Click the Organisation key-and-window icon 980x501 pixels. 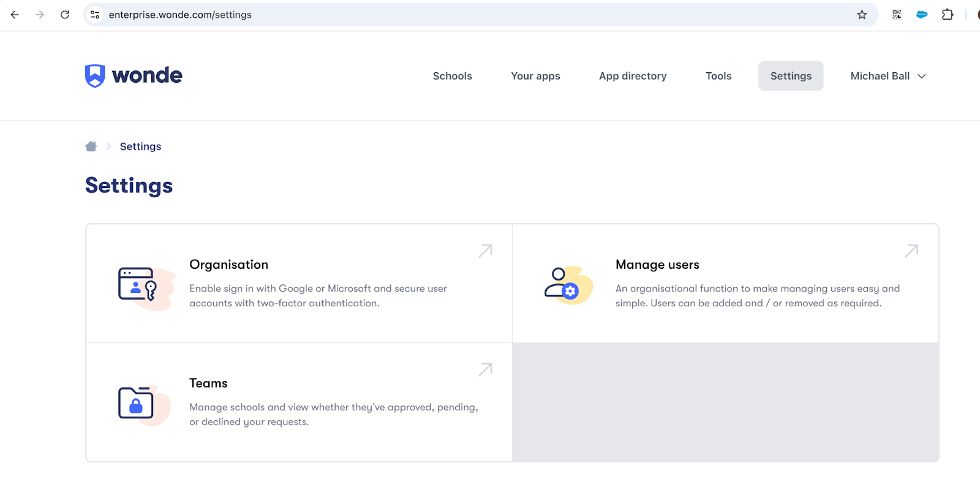(138, 285)
